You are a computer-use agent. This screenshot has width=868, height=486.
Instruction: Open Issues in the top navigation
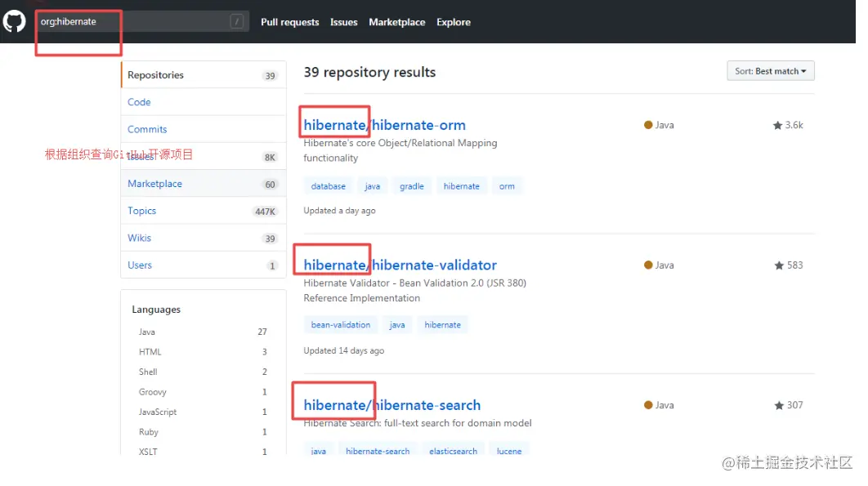pyautogui.click(x=344, y=22)
